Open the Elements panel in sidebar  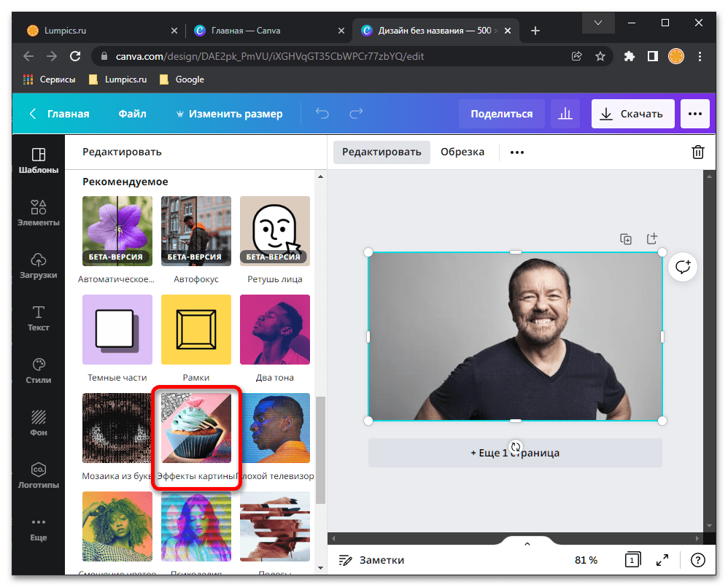pyautogui.click(x=39, y=213)
